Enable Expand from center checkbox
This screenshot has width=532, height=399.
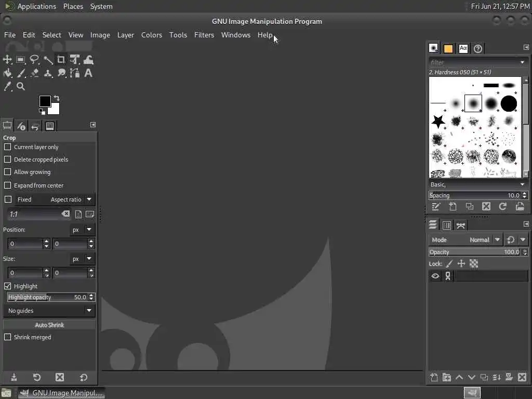(x=7, y=185)
